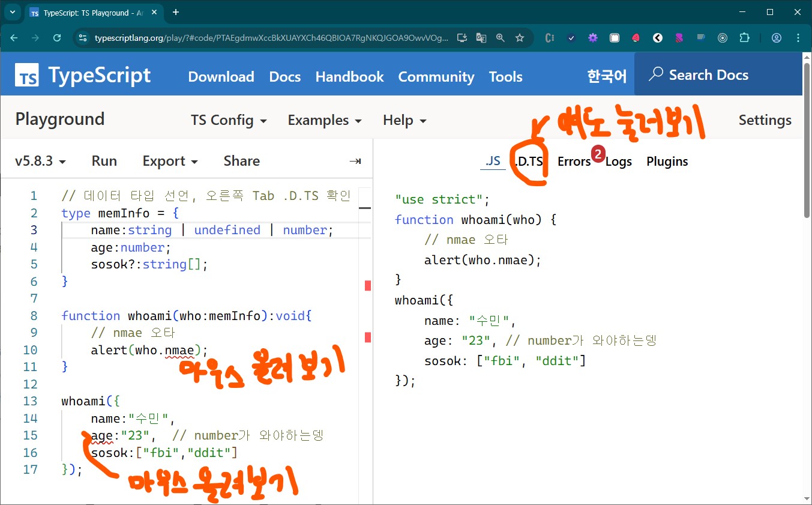
Task: Open the Handbook link
Action: [x=350, y=77]
